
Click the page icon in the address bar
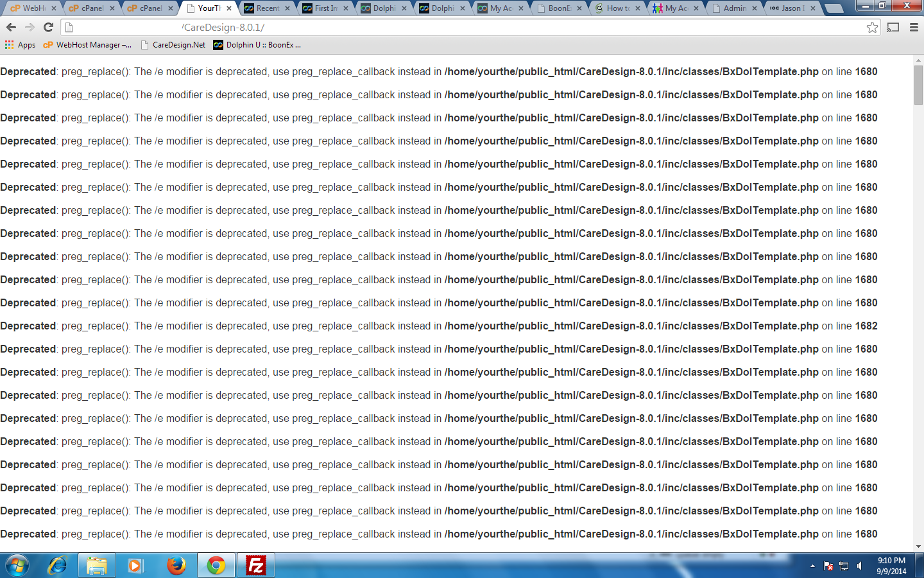(x=69, y=27)
